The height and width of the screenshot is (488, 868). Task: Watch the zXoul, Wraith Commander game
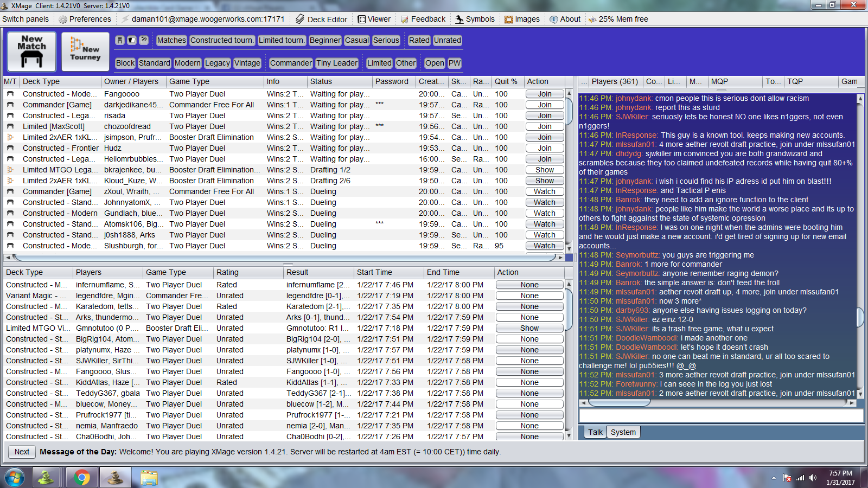tap(545, 191)
